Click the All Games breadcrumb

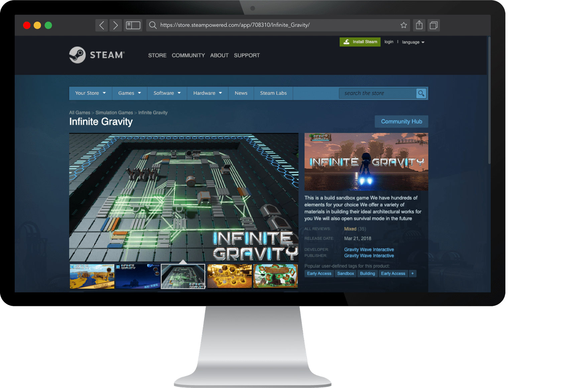click(80, 113)
